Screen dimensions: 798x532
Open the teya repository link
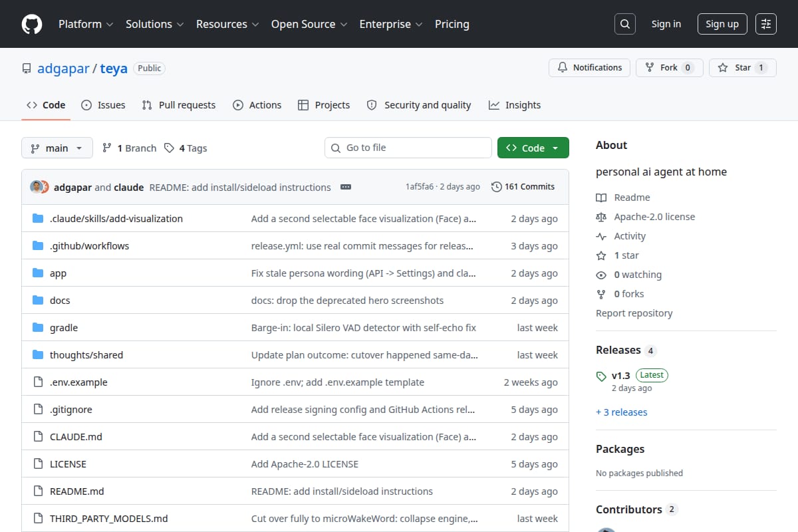coord(114,68)
